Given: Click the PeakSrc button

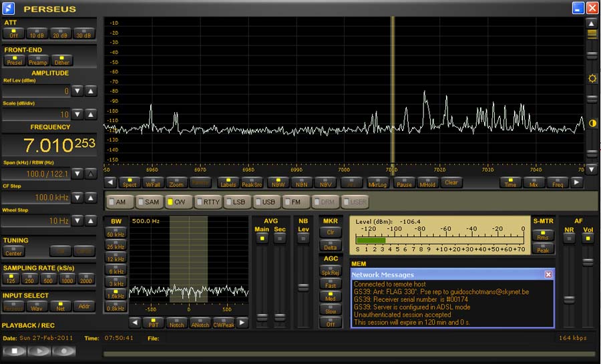Looking at the screenshot, I should [x=252, y=182].
